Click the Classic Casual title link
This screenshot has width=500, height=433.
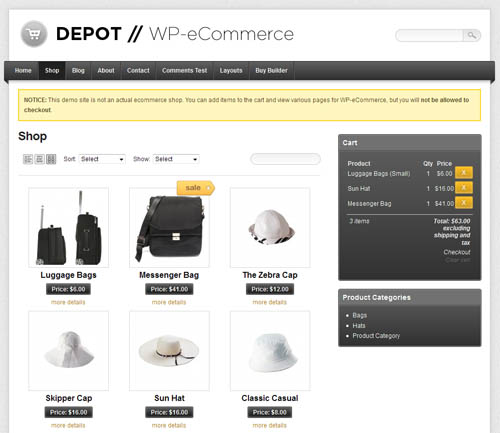tap(270, 398)
